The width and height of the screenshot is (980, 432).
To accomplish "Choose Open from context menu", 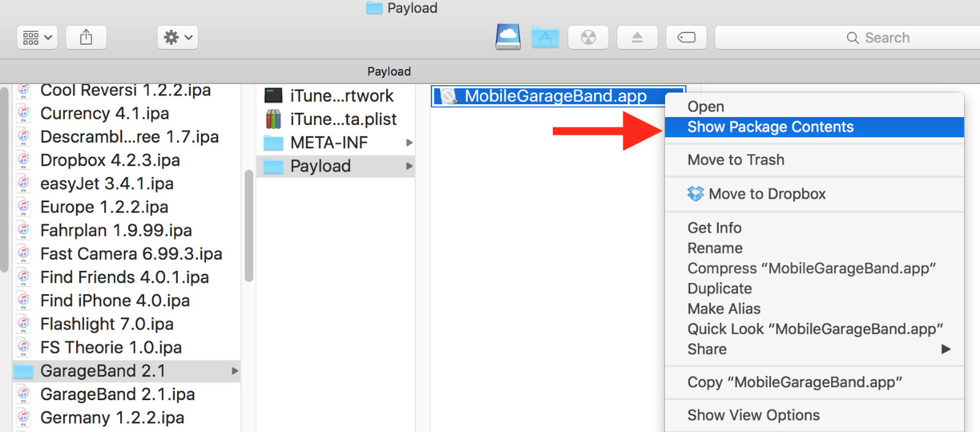I will 815,107.
